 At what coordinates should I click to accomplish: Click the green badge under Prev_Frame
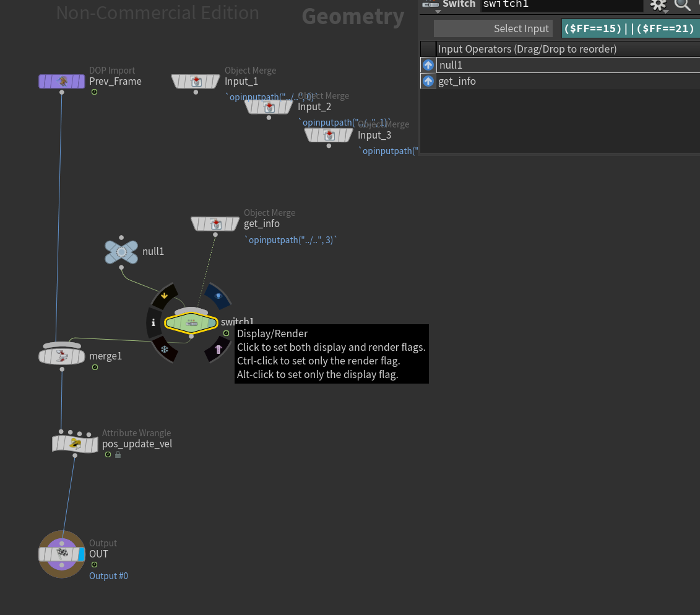coord(94,92)
